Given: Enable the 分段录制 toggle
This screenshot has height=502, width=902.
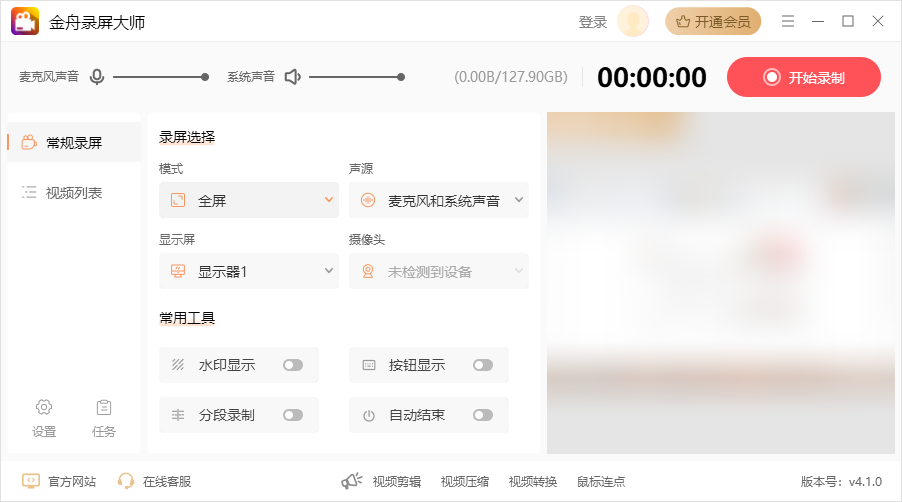Looking at the screenshot, I should 293,415.
